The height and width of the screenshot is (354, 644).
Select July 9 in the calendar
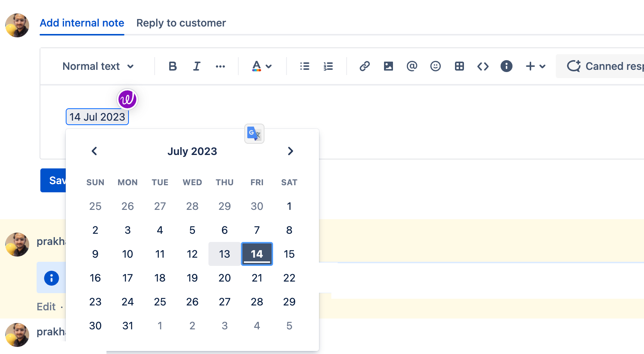[x=95, y=254]
